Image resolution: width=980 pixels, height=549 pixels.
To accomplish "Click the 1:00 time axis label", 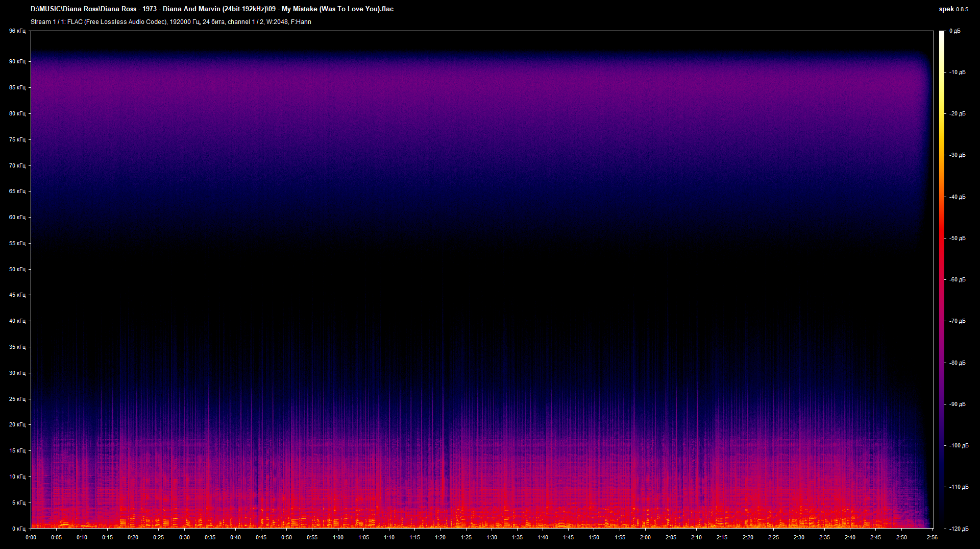I will click(x=338, y=537).
